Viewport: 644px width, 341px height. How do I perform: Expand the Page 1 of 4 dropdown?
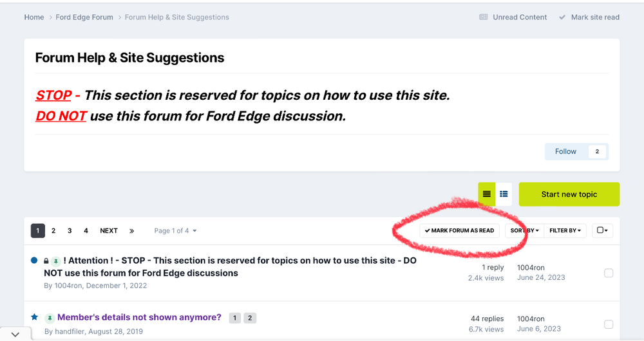click(x=175, y=231)
